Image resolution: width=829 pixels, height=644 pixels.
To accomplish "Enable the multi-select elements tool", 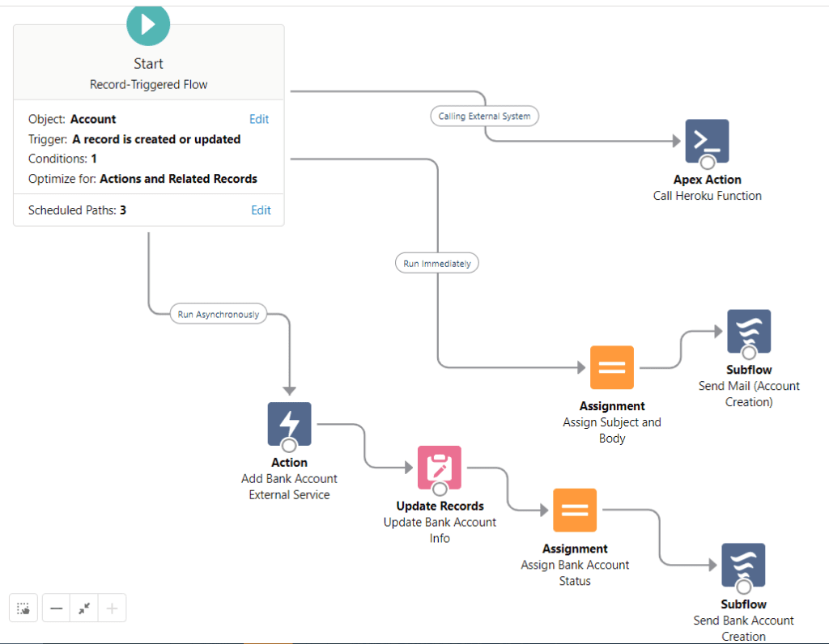I will 23,608.
